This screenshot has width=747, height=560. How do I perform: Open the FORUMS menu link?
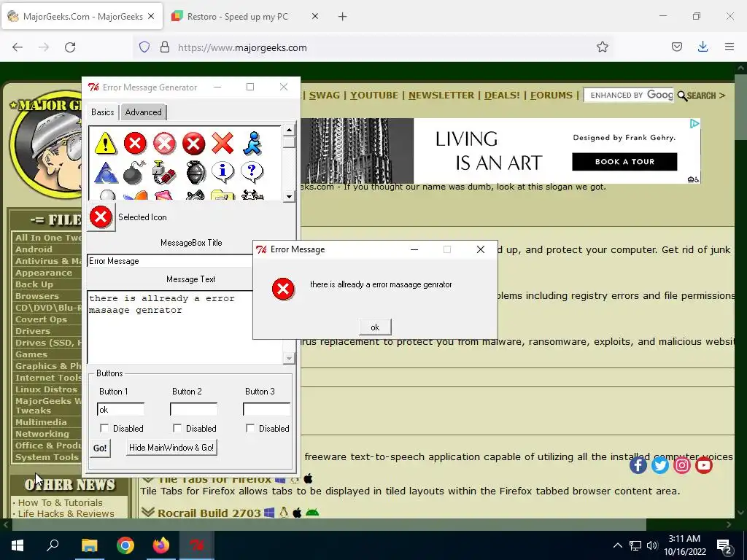(x=551, y=96)
